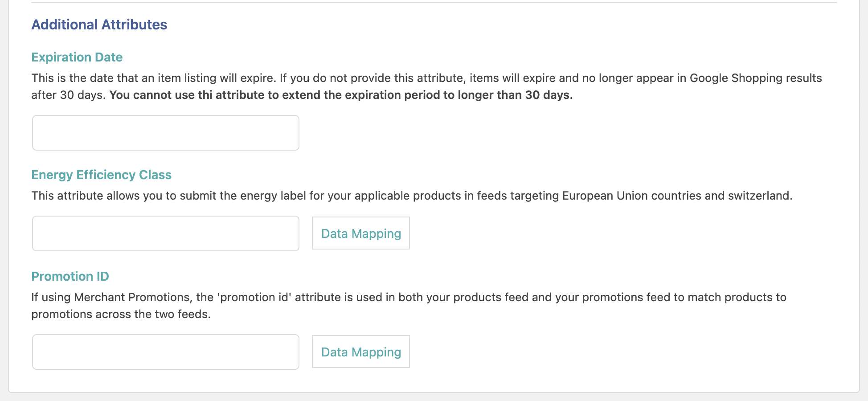Click the Expiration Date input field
868x401 pixels.
click(x=165, y=133)
